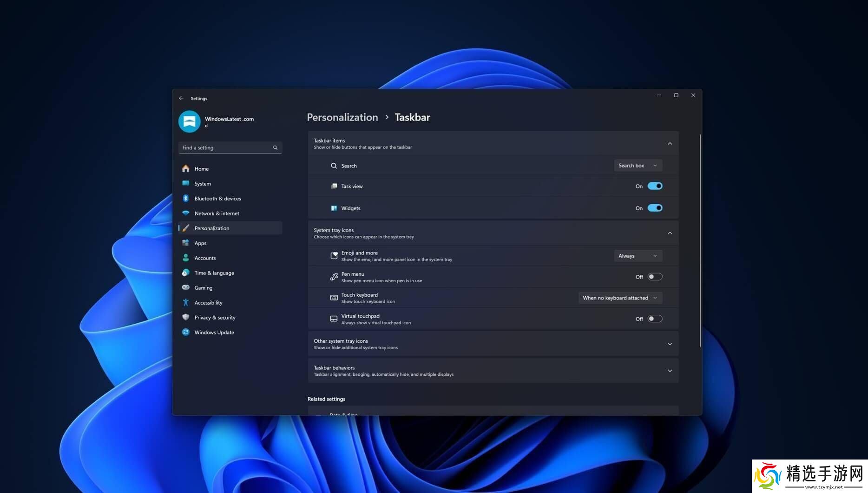Select Apps in the sidebar
The height and width of the screenshot is (493, 868).
pos(200,243)
